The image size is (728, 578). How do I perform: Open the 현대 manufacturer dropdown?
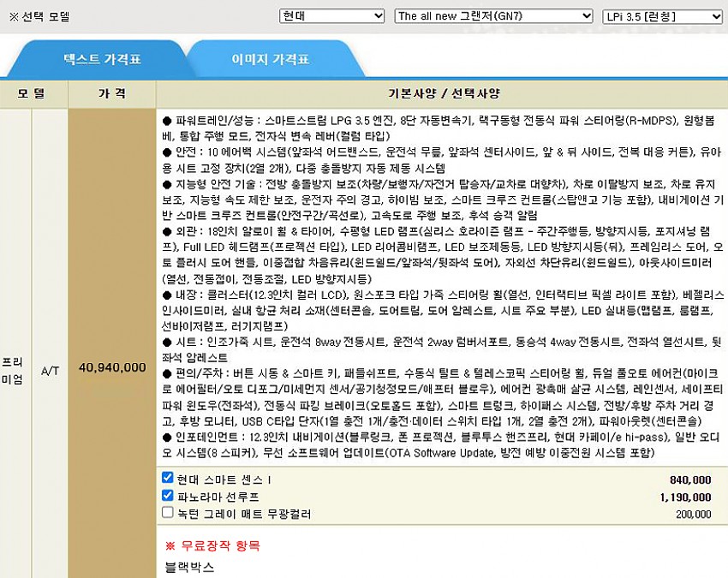click(331, 16)
